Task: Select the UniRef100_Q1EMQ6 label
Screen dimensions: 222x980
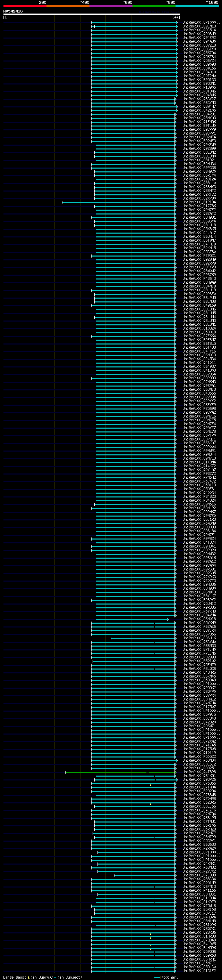Action: pos(199,122)
